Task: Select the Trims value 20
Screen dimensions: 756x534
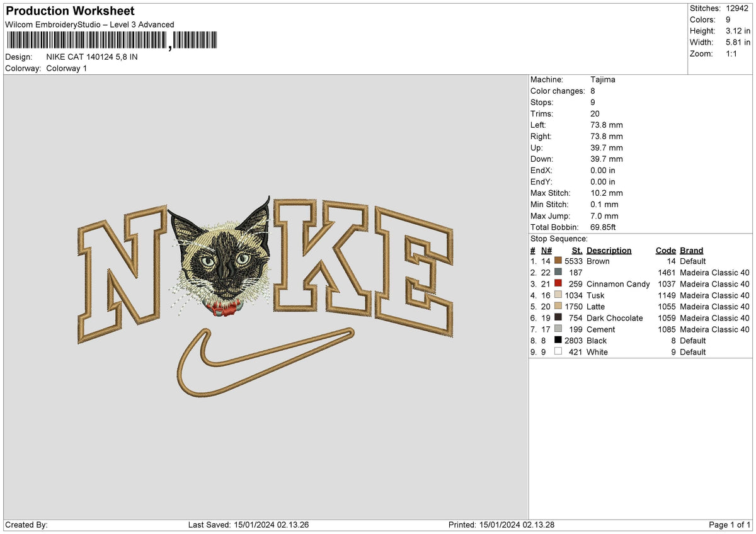Action: click(595, 113)
